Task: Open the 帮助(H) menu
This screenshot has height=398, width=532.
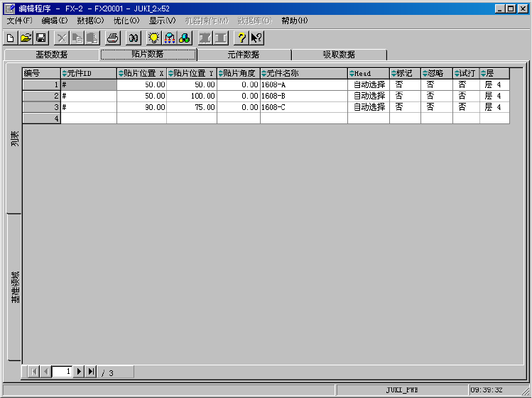Action: point(295,21)
